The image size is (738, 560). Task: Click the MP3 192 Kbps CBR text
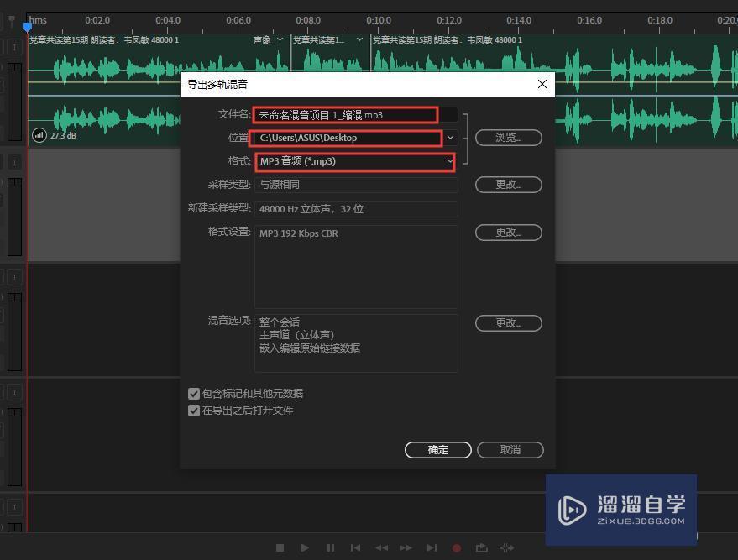click(298, 233)
